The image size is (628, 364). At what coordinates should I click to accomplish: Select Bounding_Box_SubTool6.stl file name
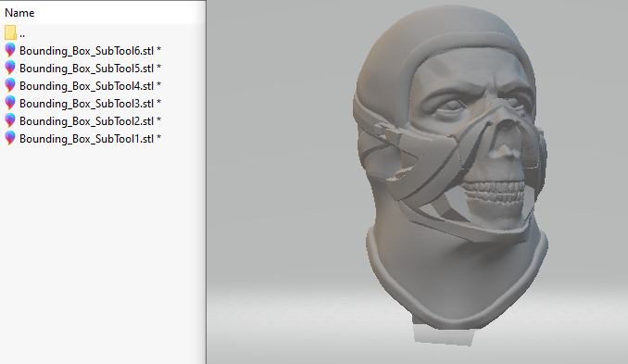click(x=90, y=51)
